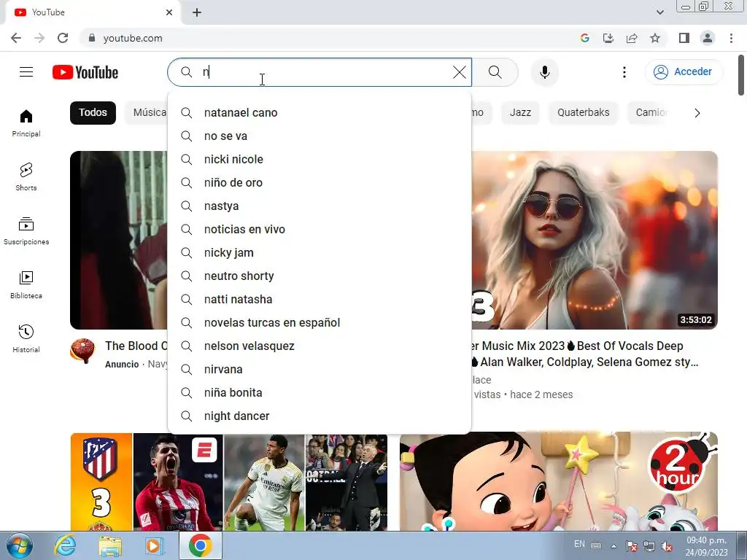747x560 pixels.
Task: Click the advertiser channel avatar
Action: point(82,351)
